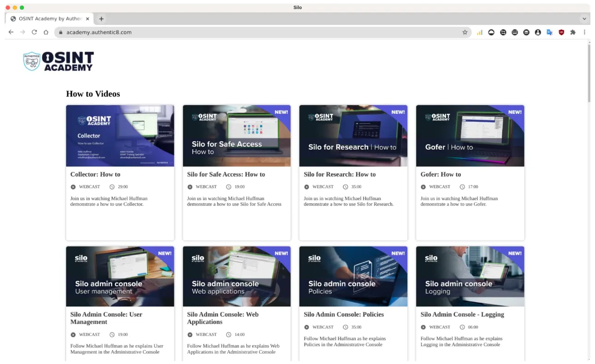
Task: Open the keyboard extension icon
Action: click(515, 32)
